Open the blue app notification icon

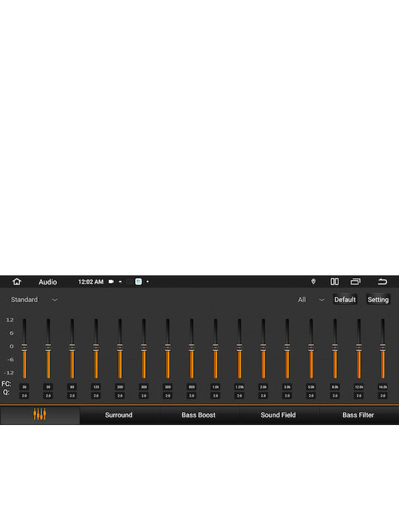click(138, 282)
